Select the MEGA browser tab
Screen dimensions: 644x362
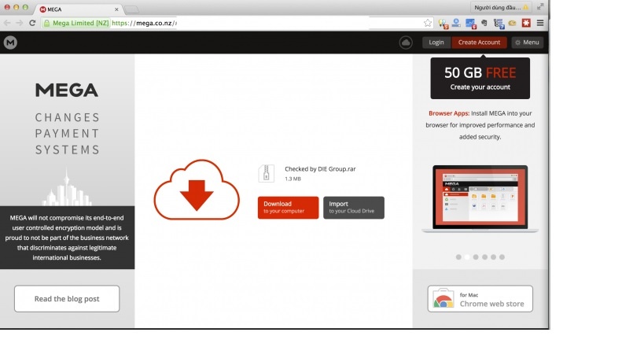[78, 9]
